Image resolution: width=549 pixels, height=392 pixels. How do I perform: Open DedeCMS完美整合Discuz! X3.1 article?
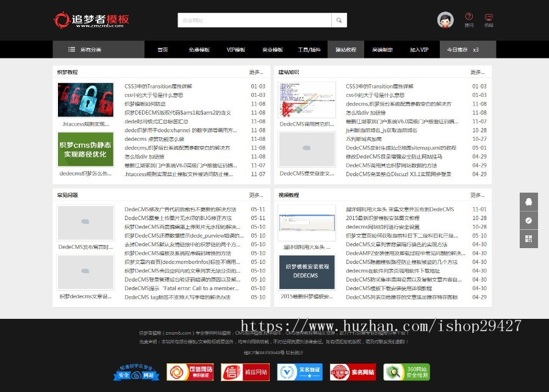click(x=398, y=174)
